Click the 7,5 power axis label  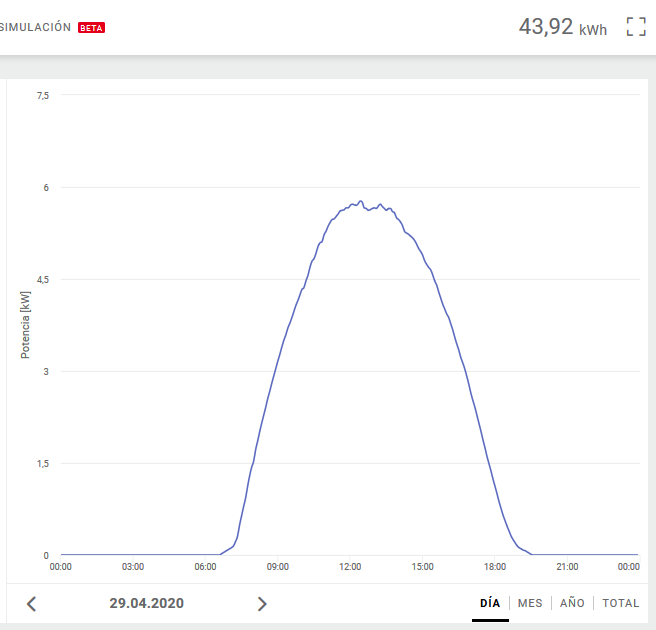click(x=43, y=95)
